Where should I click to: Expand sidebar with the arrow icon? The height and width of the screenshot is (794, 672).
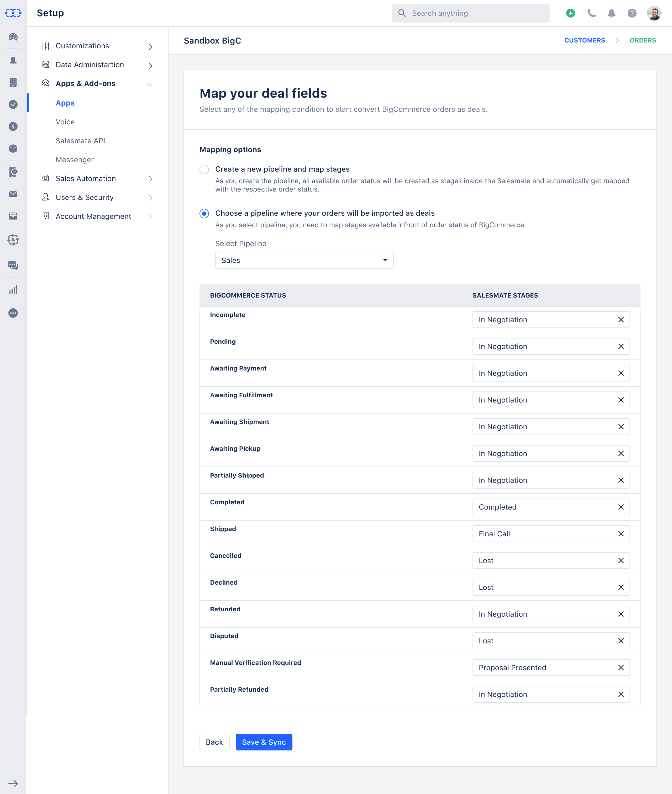tap(13, 784)
